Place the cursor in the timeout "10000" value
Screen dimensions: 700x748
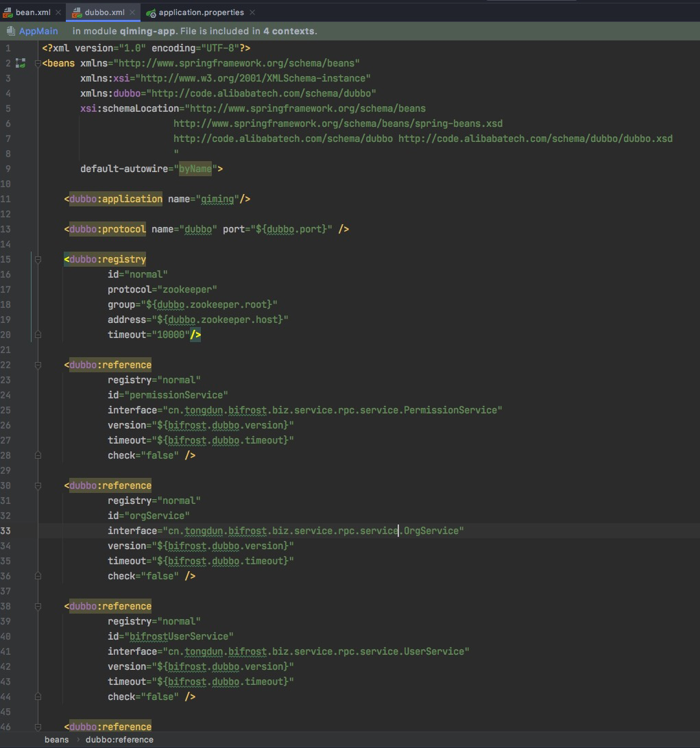[171, 335]
